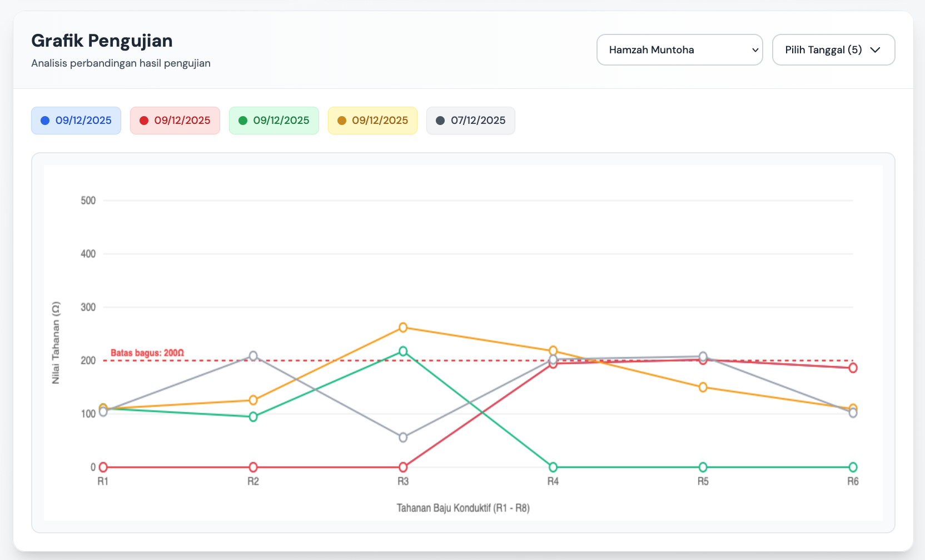Click the Grafik Pengujian heading
Image resolution: width=925 pixels, height=560 pixels.
point(102,40)
